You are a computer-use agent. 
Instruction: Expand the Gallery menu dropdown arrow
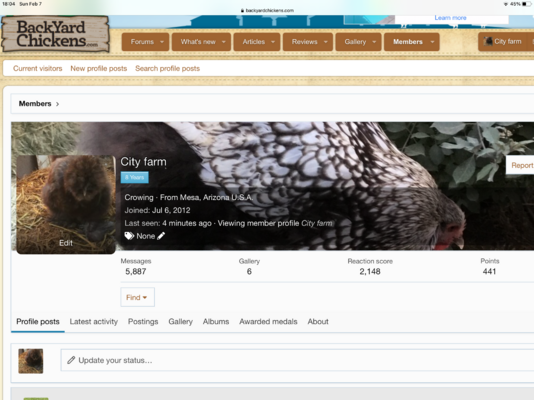pos(374,42)
